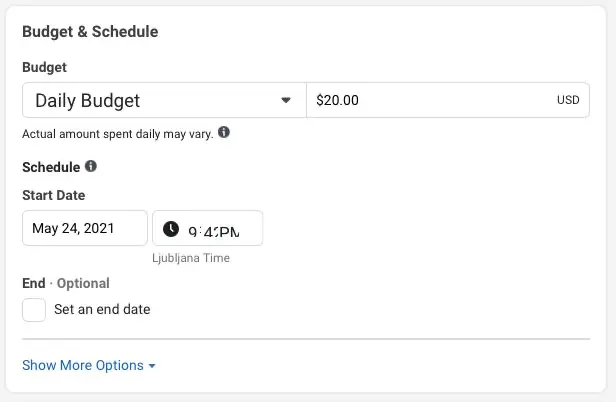
Task: Click the USD currency label
Action: [x=567, y=101]
